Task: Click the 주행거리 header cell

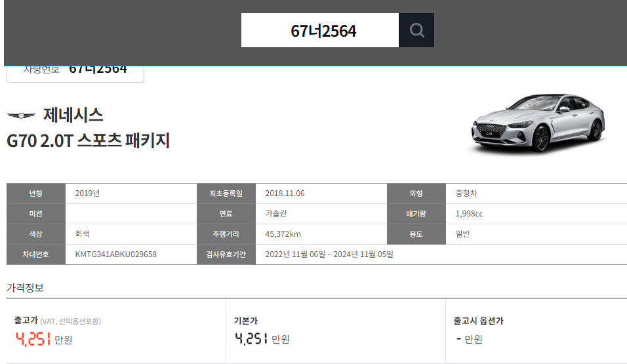Action: pyautogui.click(x=226, y=234)
